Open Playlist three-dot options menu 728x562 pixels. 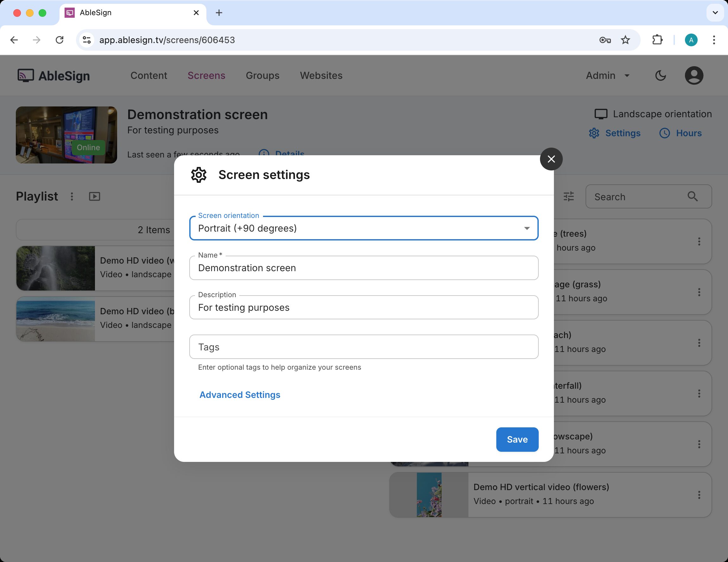click(x=72, y=196)
